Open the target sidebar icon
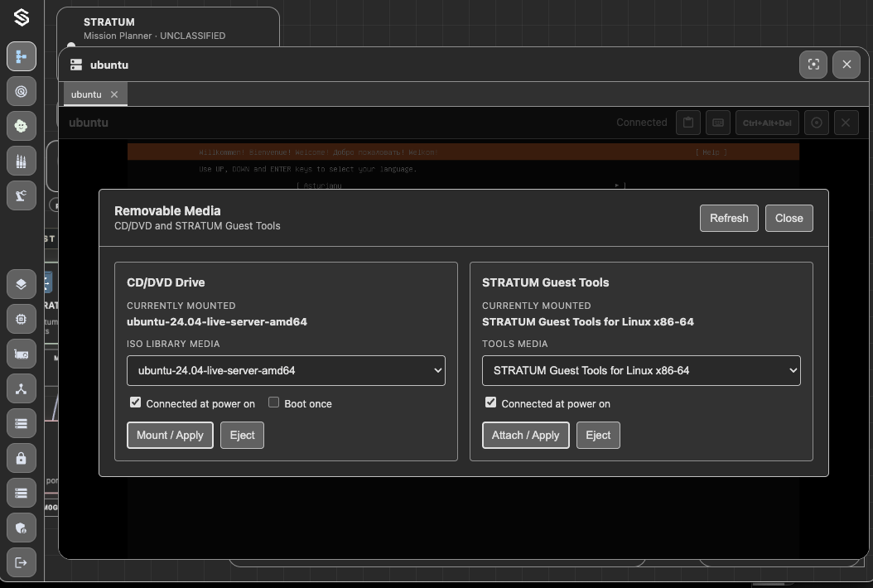 pyautogui.click(x=22, y=91)
